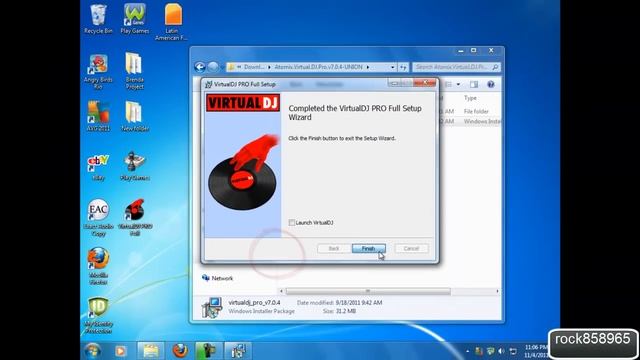Click the Type column header

470,98
